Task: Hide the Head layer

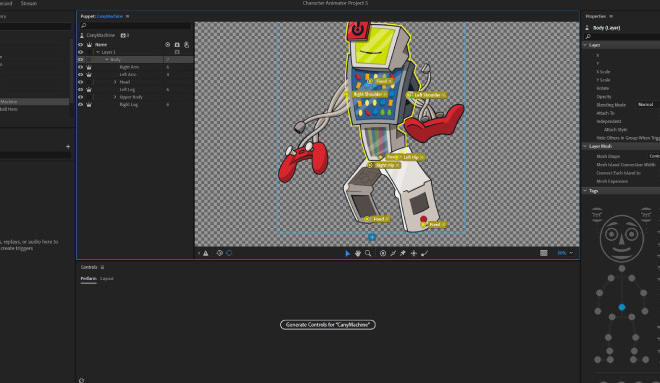Action: click(80, 82)
